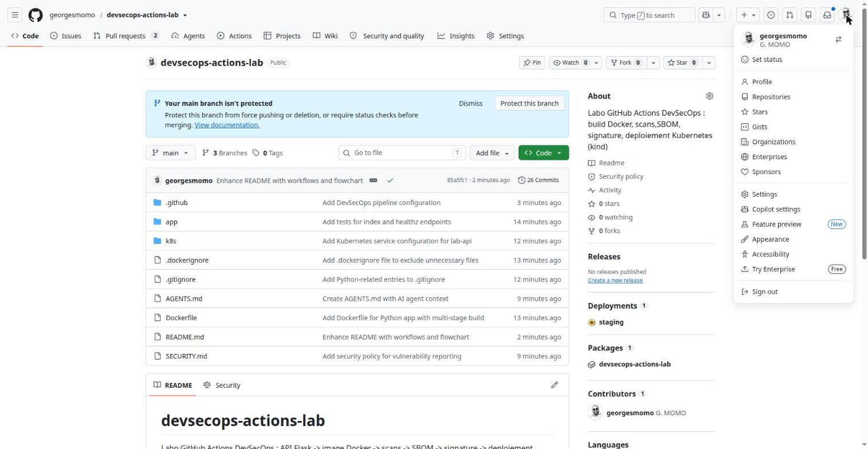
Task: Select Sign out from user menu
Action: [x=794, y=292]
